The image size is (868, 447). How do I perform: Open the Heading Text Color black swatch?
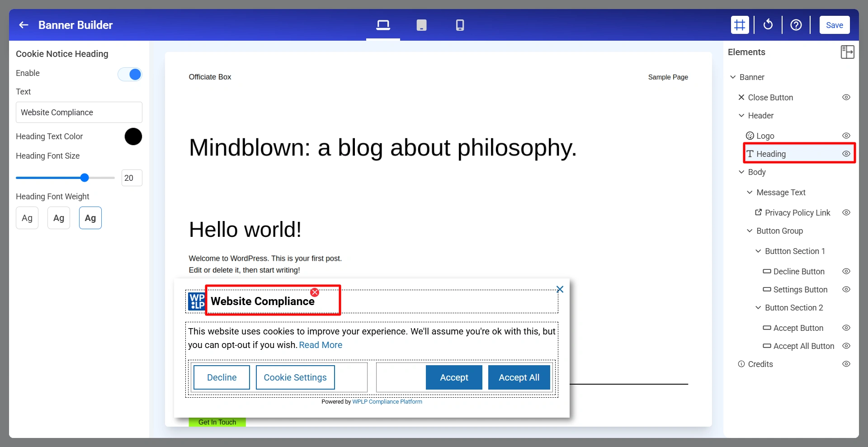[x=133, y=136]
